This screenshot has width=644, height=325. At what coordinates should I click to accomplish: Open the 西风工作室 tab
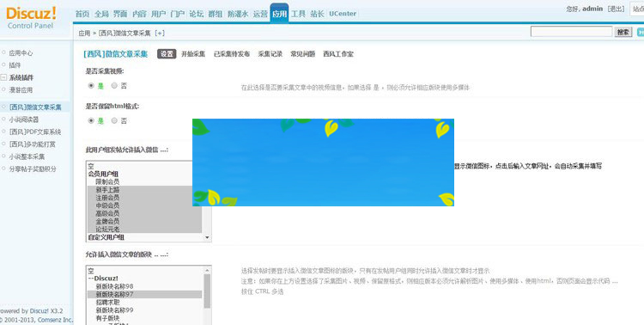(x=338, y=54)
